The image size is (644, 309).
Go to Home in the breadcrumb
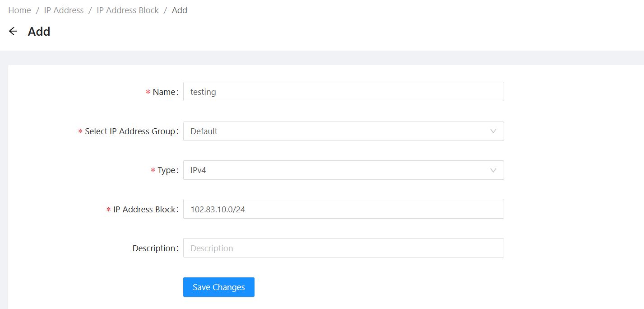19,10
